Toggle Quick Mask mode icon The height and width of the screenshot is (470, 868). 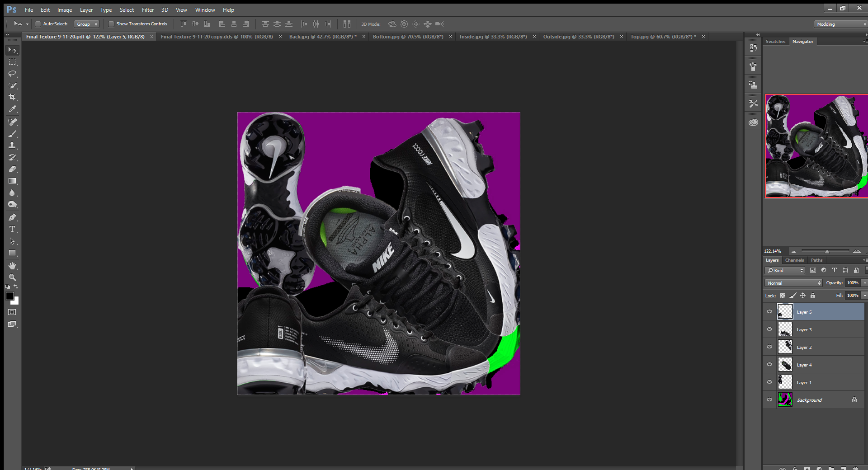point(12,312)
